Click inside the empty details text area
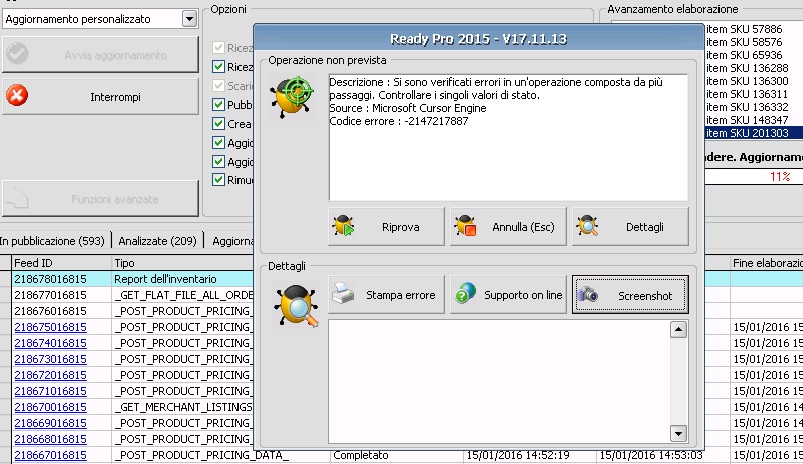This screenshot has height=464, width=803. 499,382
